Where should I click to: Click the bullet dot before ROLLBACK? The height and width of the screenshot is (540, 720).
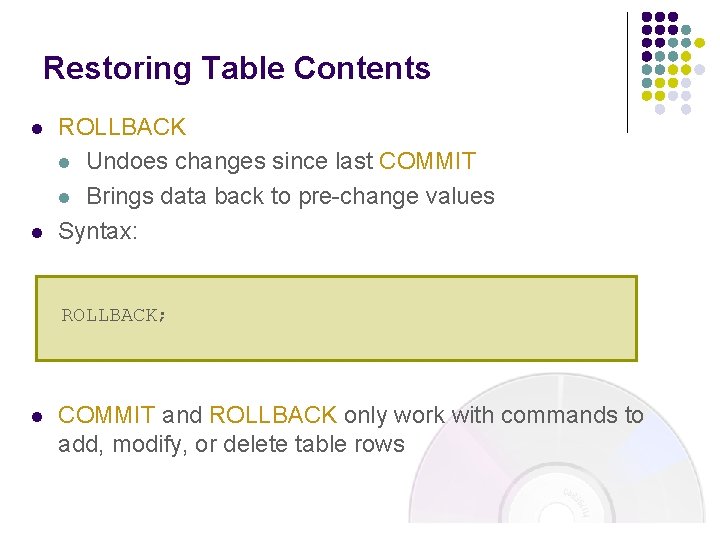35,129
